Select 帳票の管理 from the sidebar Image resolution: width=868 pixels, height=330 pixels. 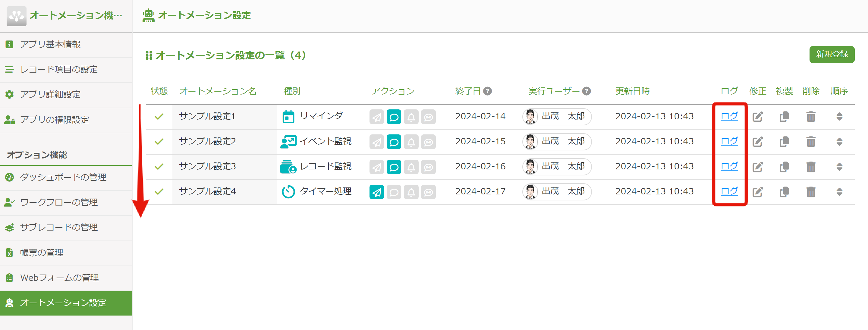click(x=42, y=253)
